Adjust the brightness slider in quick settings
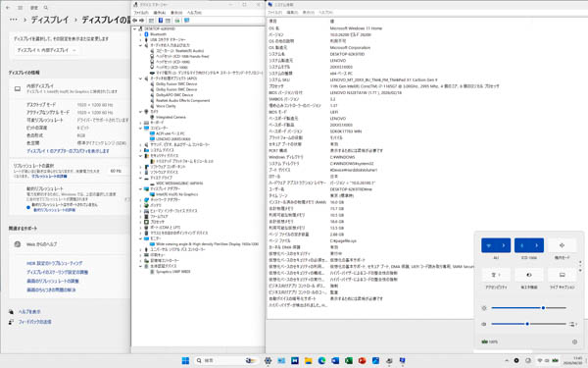This screenshot has height=368, width=588. click(x=529, y=308)
